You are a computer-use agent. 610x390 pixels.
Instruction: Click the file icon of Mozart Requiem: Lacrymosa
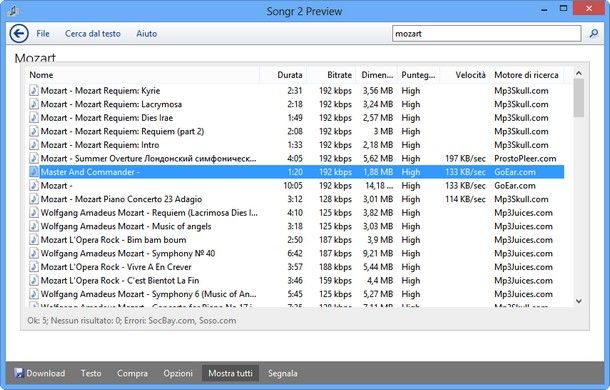click(34, 104)
